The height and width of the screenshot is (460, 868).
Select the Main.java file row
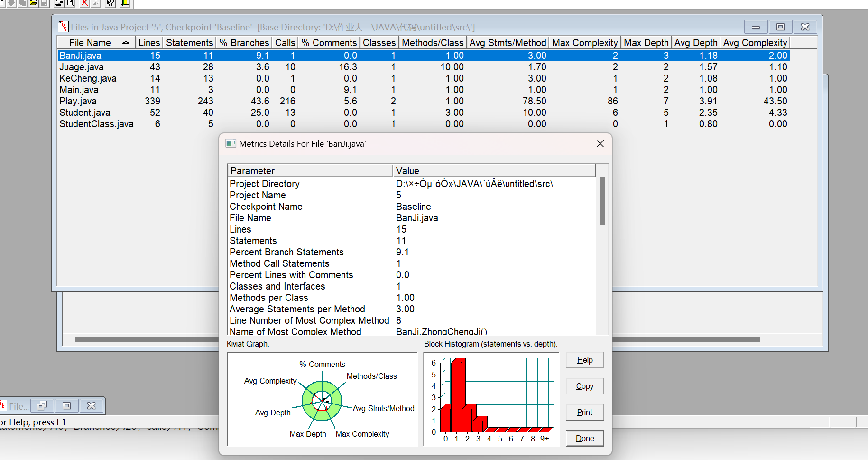424,90
